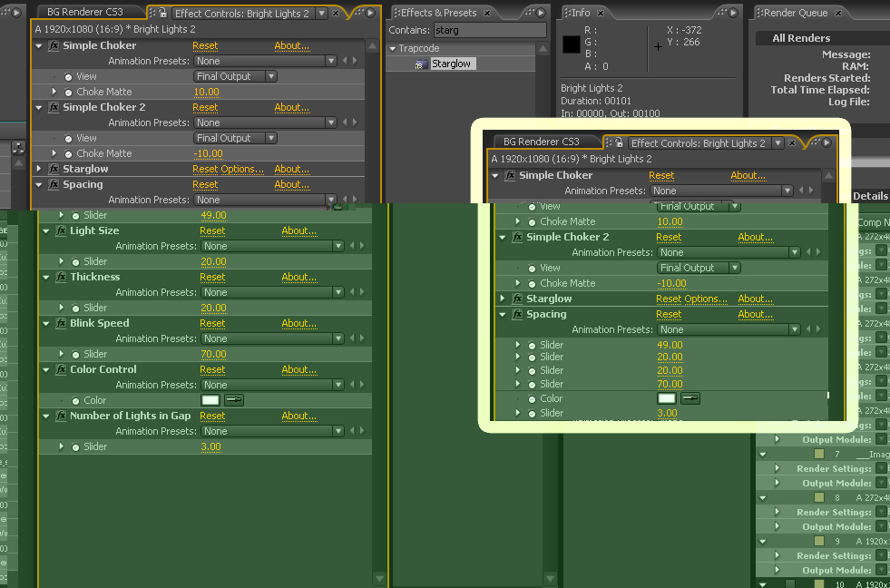The height and width of the screenshot is (588, 890).
Task: Collapse render queue item 7
Action: [763, 454]
